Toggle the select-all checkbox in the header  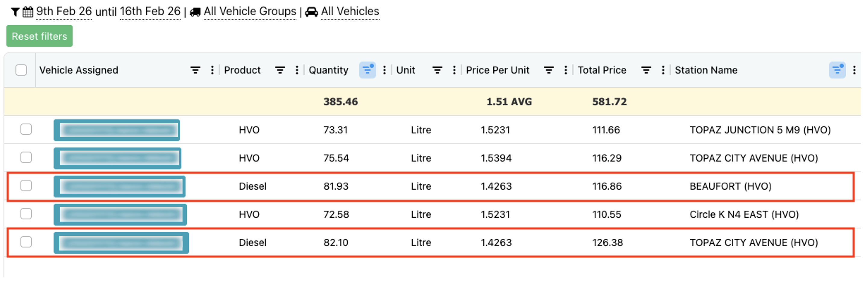(21, 70)
